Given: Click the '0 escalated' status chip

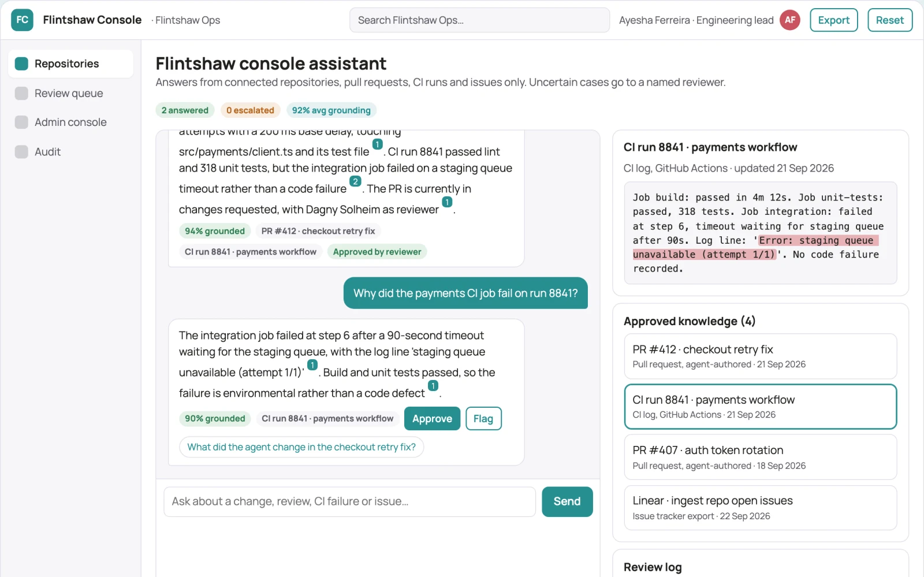Looking at the screenshot, I should coord(250,110).
